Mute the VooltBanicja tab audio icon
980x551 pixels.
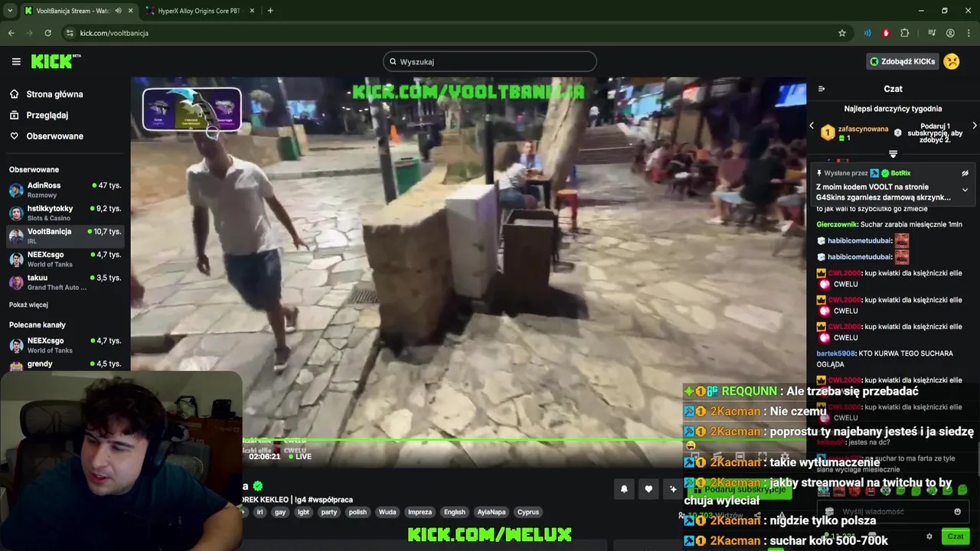[118, 11]
